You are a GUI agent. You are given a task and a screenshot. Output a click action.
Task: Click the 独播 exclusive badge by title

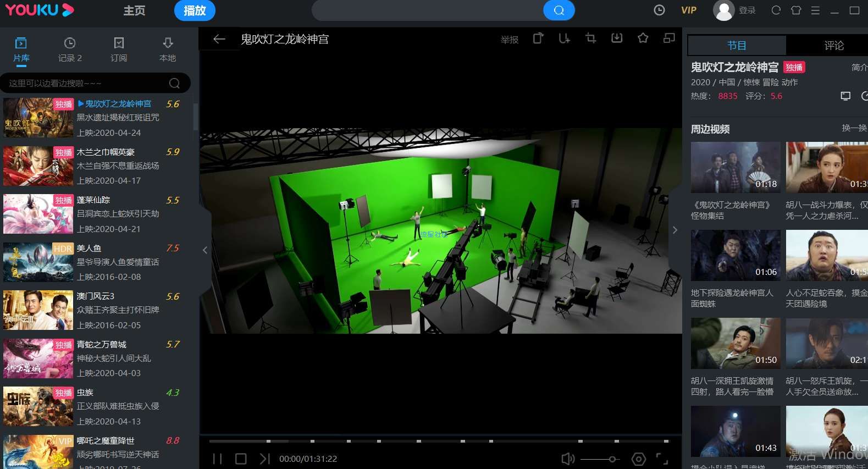click(x=794, y=67)
